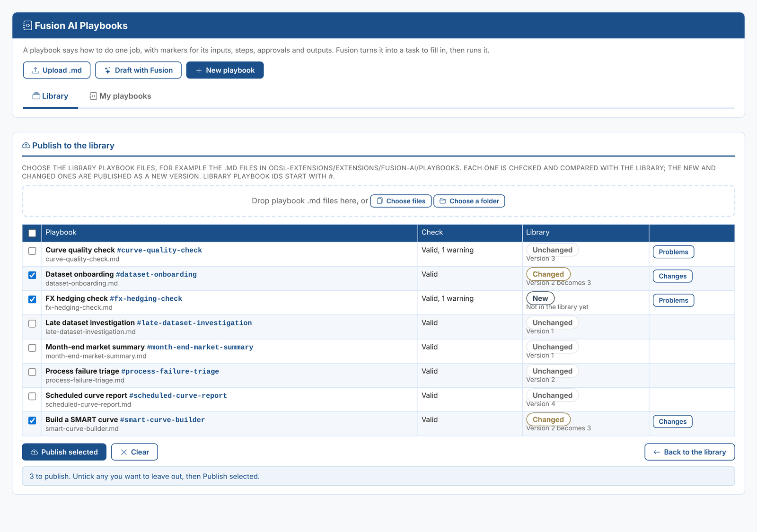Click the sparkle icon on Draft with Fusion
The height and width of the screenshot is (532, 757).
[107, 70]
